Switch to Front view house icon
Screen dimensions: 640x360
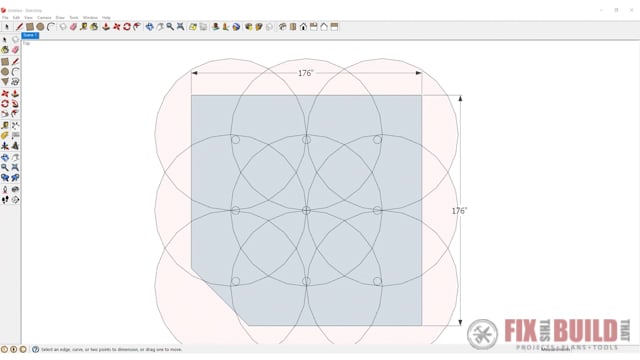pyautogui.click(x=303, y=27)
